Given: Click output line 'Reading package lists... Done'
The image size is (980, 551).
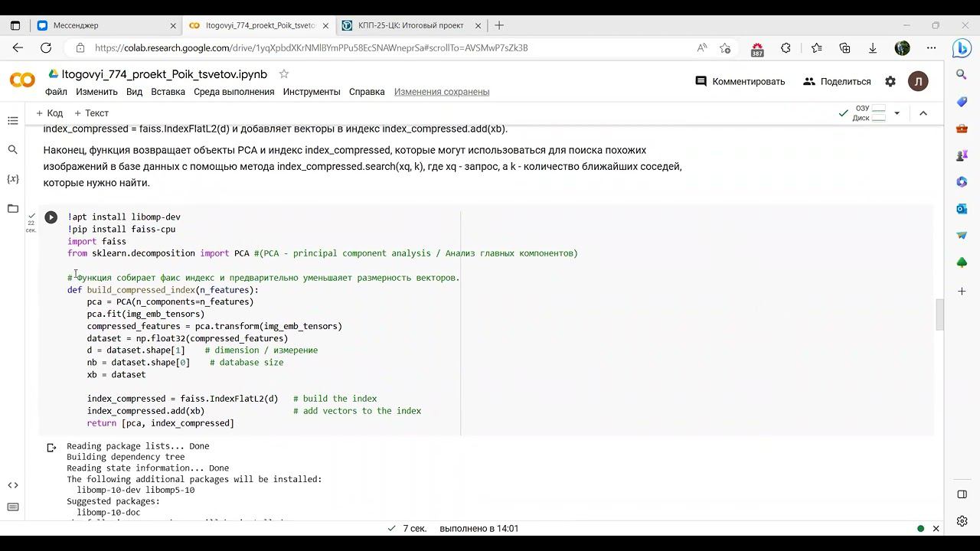Looking at the screenshot, I should [138, 446].
